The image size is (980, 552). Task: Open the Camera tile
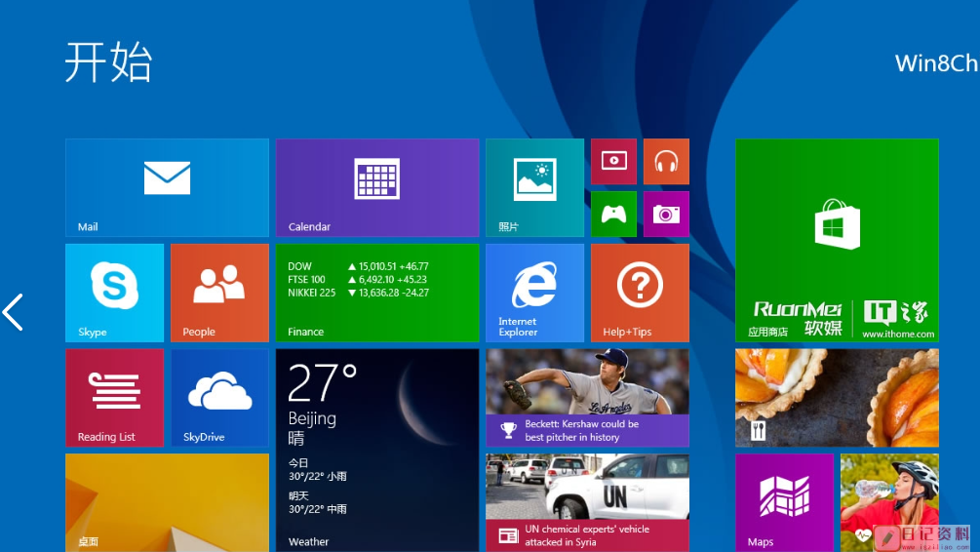pyautogui.click(x=666, y=215)
